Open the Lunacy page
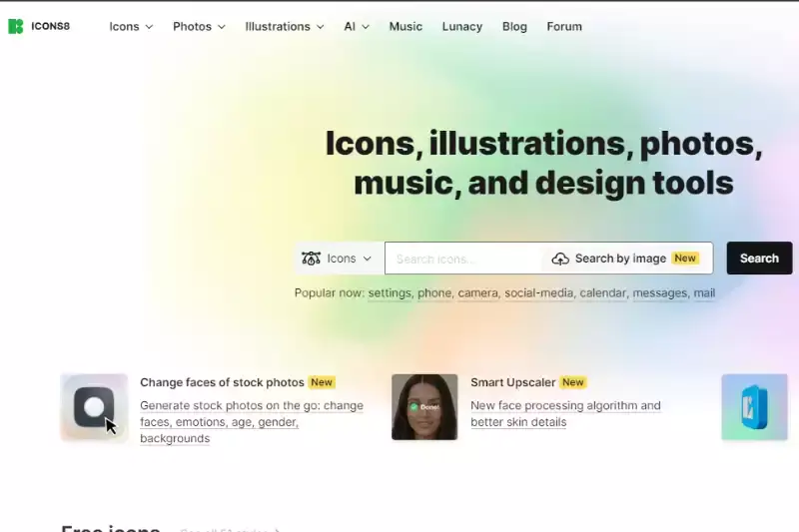The width and height of the screenshot is (799, 532). (x=462, y=27)
